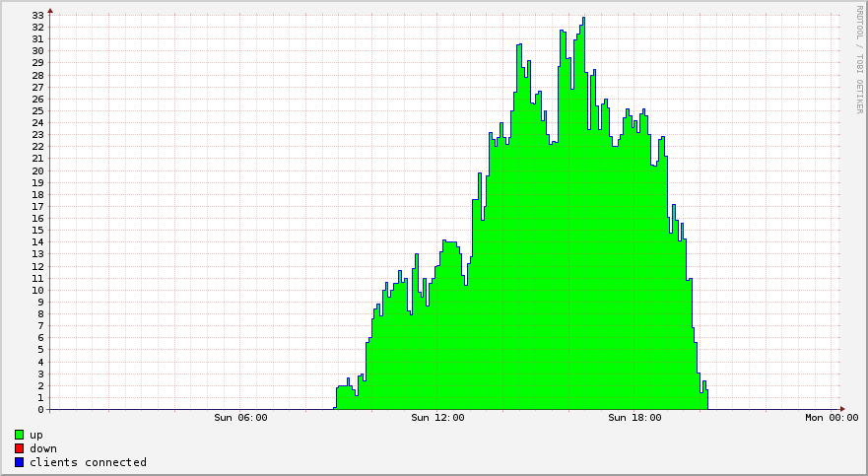This screenshot has width=868, height=476.
Task: Click the 'Mon 00:00' time axis label
Action: [x=832, y=417]
